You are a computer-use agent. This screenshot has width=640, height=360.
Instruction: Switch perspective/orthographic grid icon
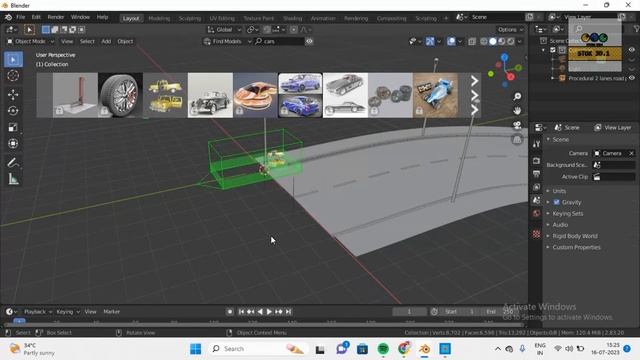[517, 140]
